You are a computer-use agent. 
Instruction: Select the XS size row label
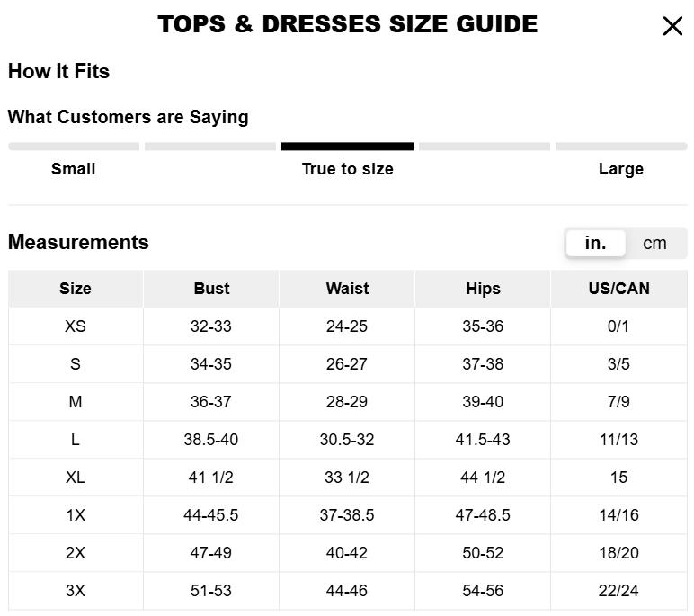(76, 326)
